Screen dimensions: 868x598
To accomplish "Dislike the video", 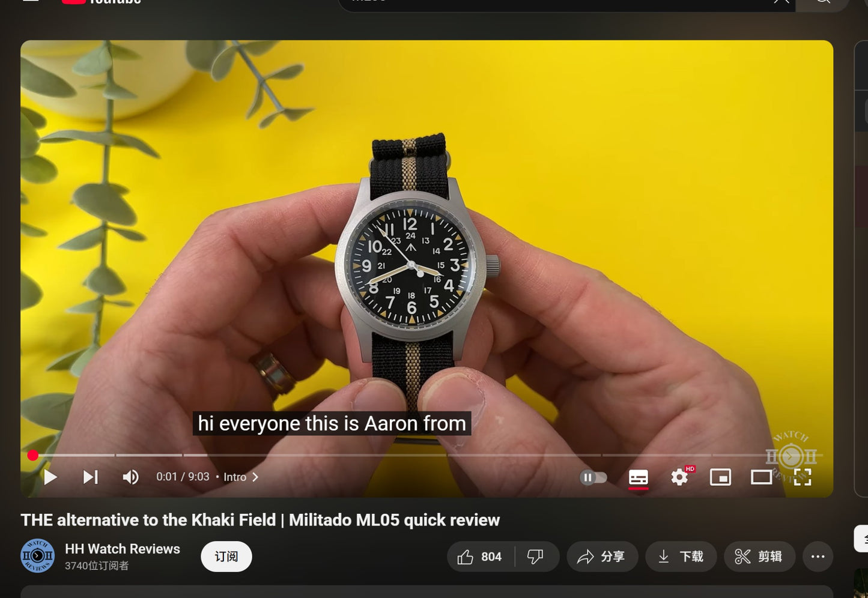I will [536, 557].
